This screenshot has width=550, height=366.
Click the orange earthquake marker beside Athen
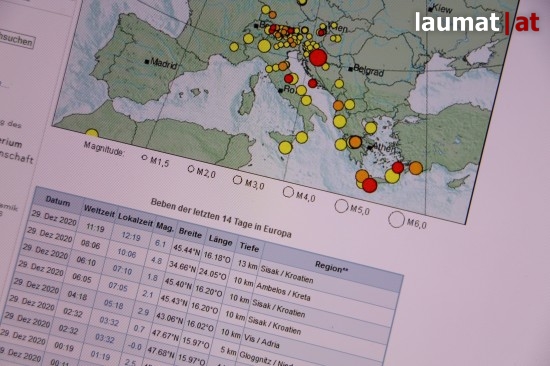coord(355,142)
